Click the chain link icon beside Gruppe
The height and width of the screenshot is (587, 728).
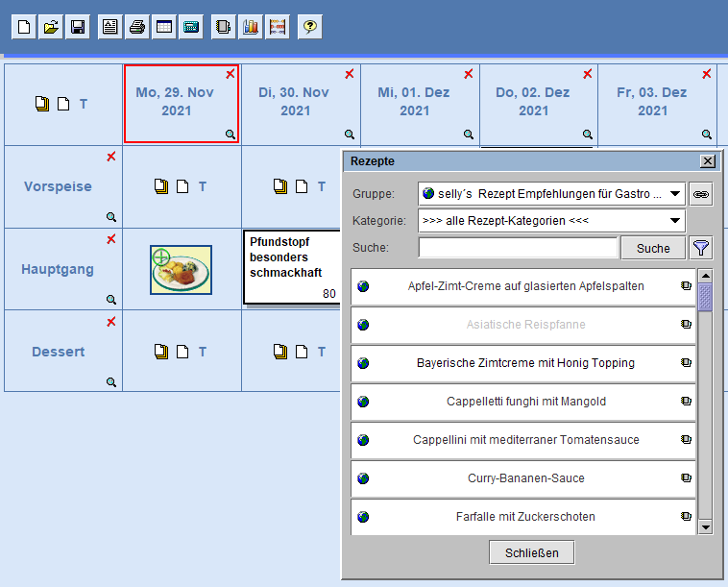tap(702, 194)
